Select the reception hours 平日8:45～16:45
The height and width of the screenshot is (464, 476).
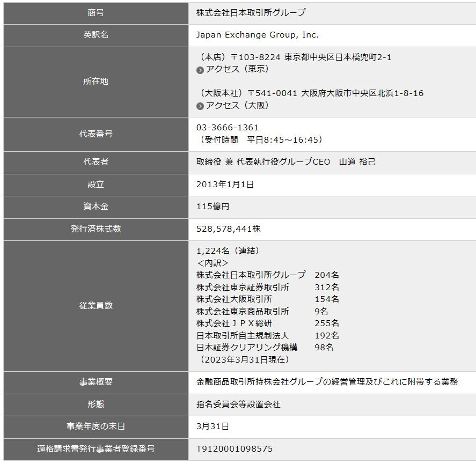pyautogui.click(x=282, y=140)
